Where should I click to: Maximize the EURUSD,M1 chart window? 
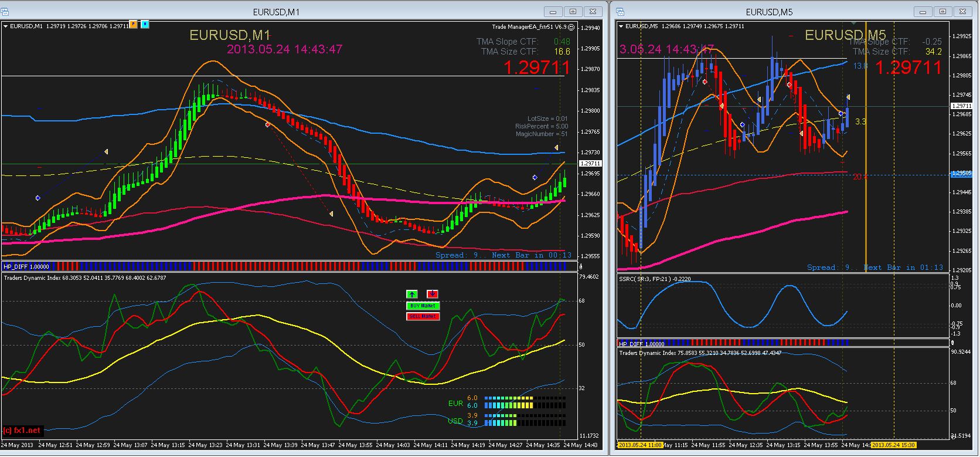(x=573, y=12)
